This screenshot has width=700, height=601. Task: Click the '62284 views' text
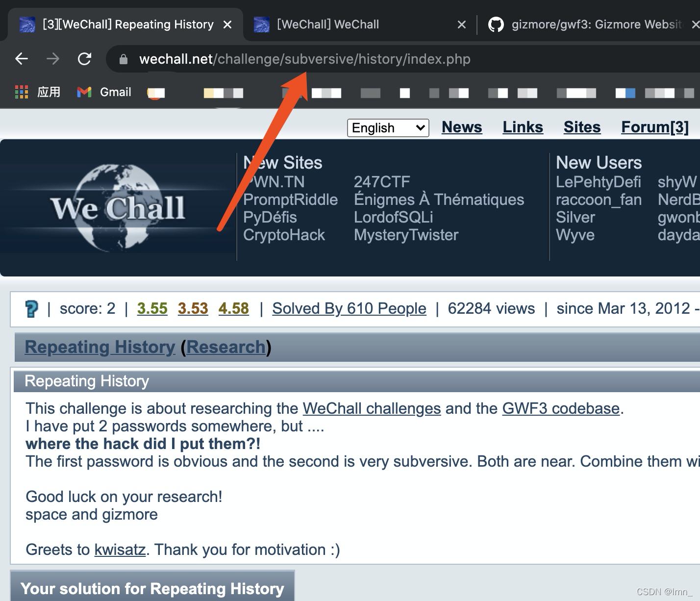pyautogui.click(x=491, y=308)
